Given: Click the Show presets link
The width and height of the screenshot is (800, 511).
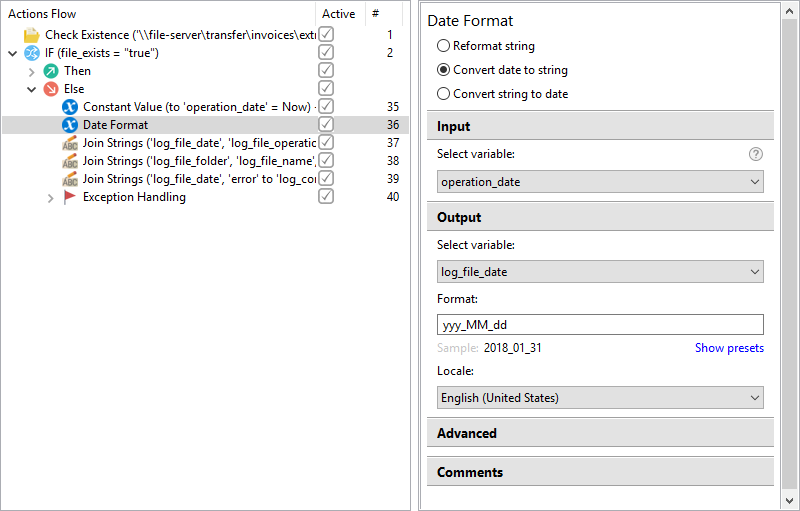Looking at the screenshot, I should 729,348.
